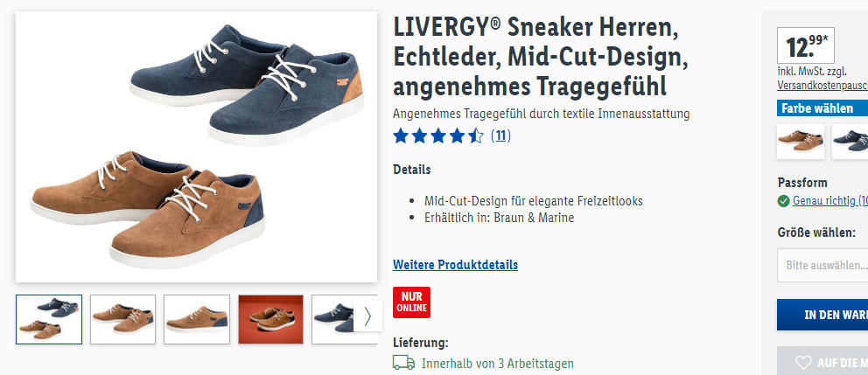Image resolution: width=868 pixels, height=375 pixels.
Task: Select the navy blue color swatch
Action: coord(850,141)
